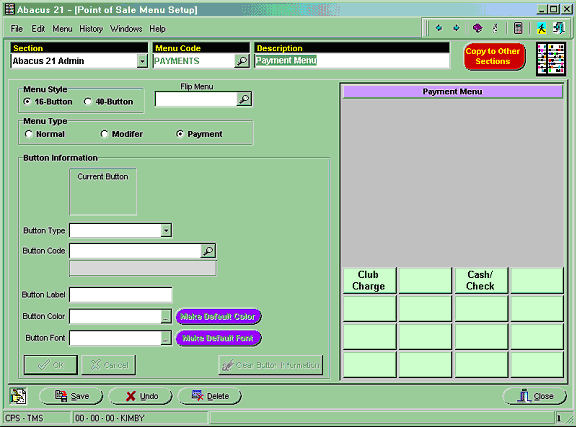This screenshot has width=576, height=427.
Task: Click the colored grid menu layout icon
Action: click(551, 59)
